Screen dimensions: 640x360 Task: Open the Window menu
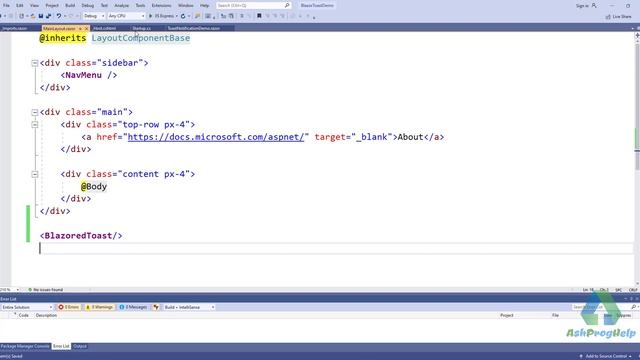[186, 5]
